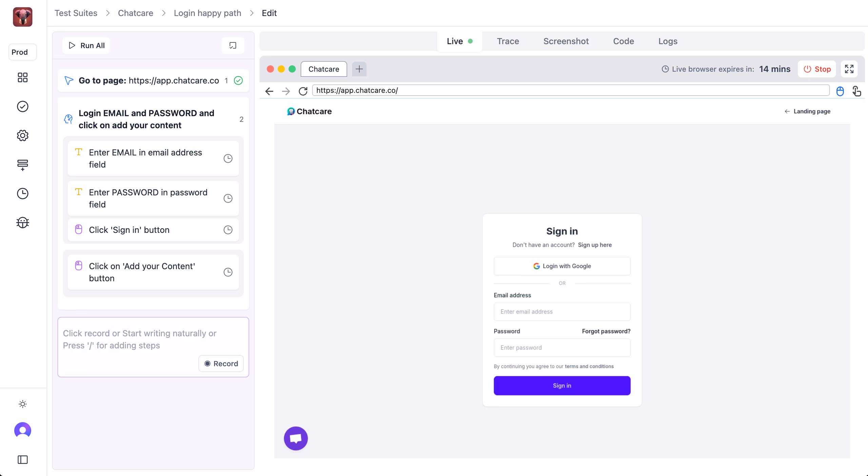Focus the Enter email address field

(x=562, y=312)
